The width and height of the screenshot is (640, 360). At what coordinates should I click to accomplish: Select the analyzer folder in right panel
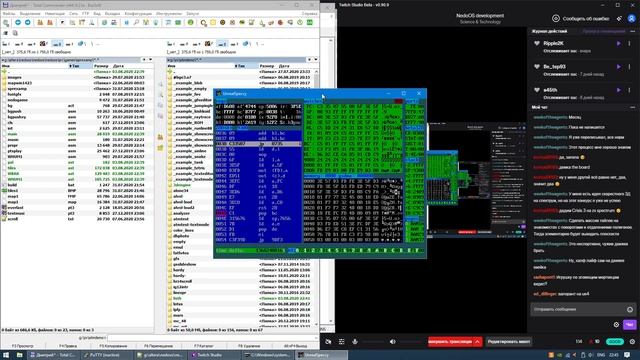[182, 213]
